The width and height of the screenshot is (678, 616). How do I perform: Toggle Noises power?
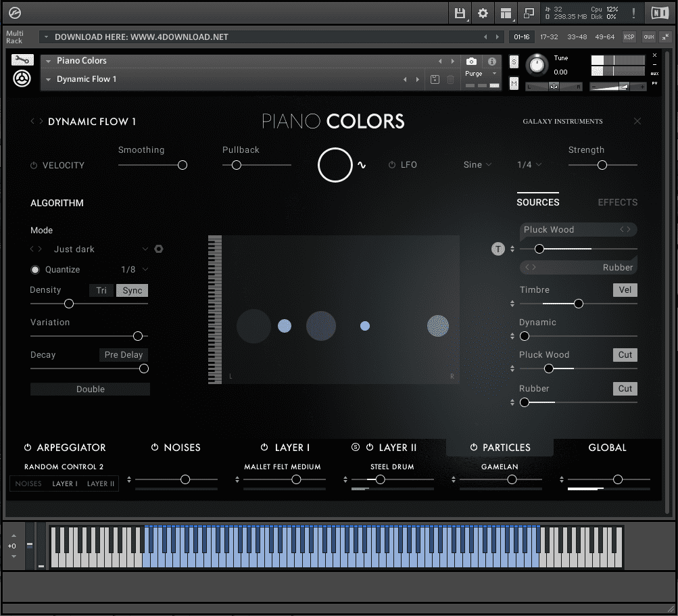pos(155,447)
